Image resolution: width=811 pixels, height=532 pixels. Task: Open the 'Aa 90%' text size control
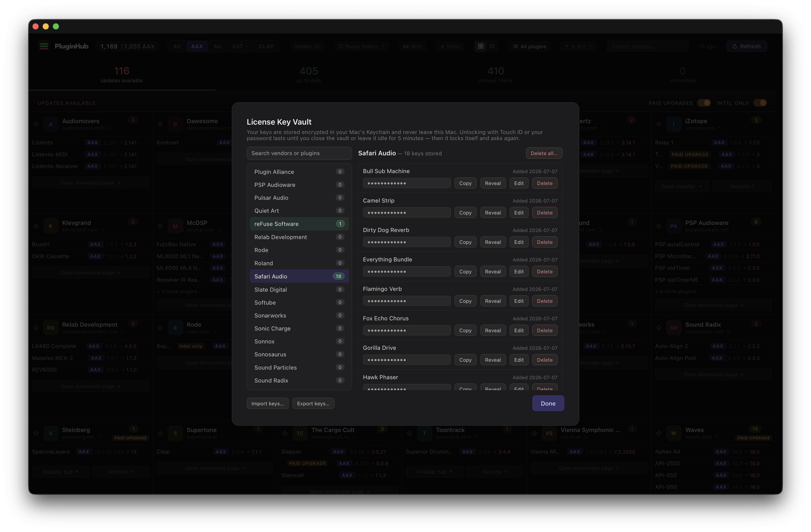click(x=413, y=46)
